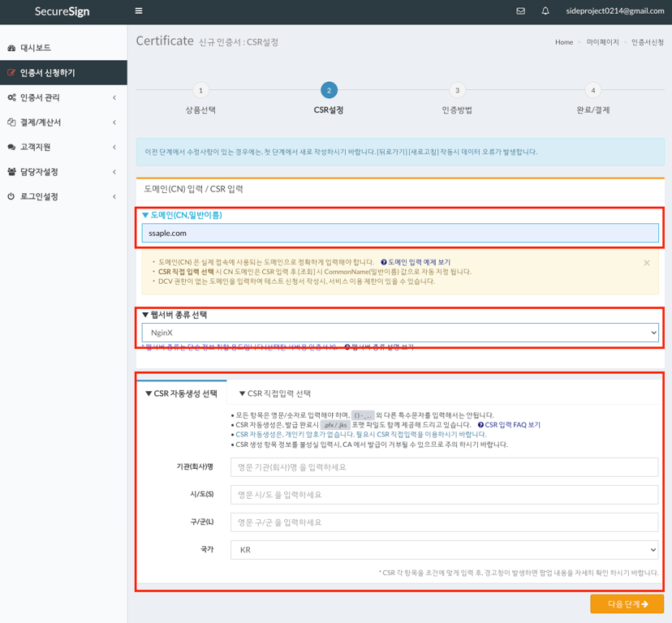Dismiss the yellow domain notice with X
This screenshot has height=623, width=672.
pyautogui.click(x=647, y=263)
